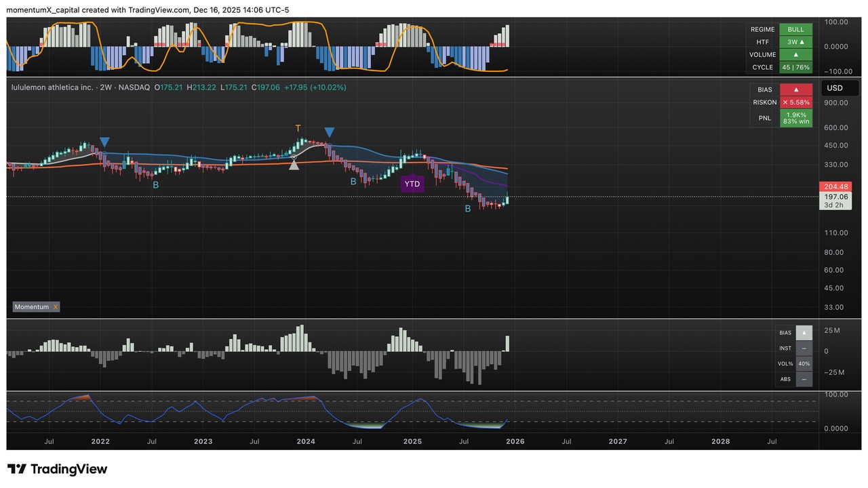This screenshot has width=868, height=488.
Task: Select the PNL 83% win cell
Action: (x=795, y=118)
